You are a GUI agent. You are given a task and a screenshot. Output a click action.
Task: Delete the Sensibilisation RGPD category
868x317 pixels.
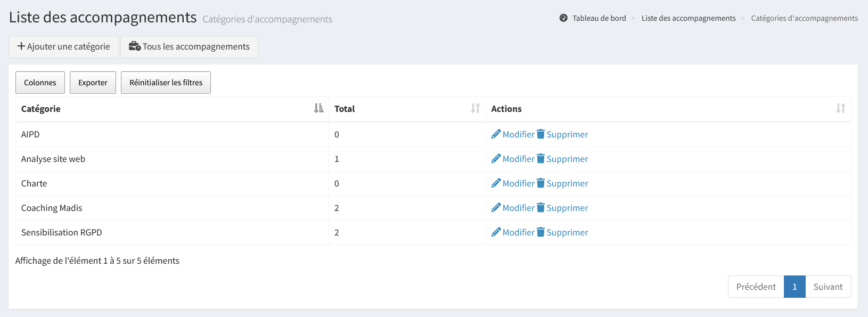562,232
